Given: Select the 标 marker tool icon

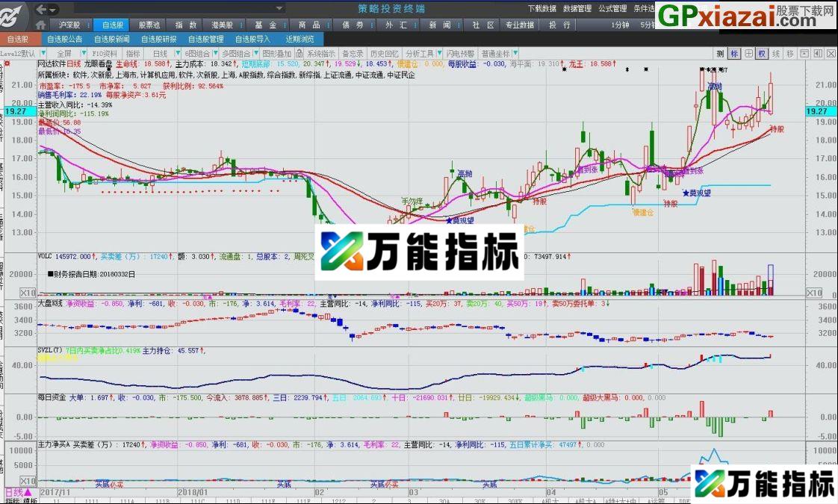Looking at the screenshot, I should [734, 53].
